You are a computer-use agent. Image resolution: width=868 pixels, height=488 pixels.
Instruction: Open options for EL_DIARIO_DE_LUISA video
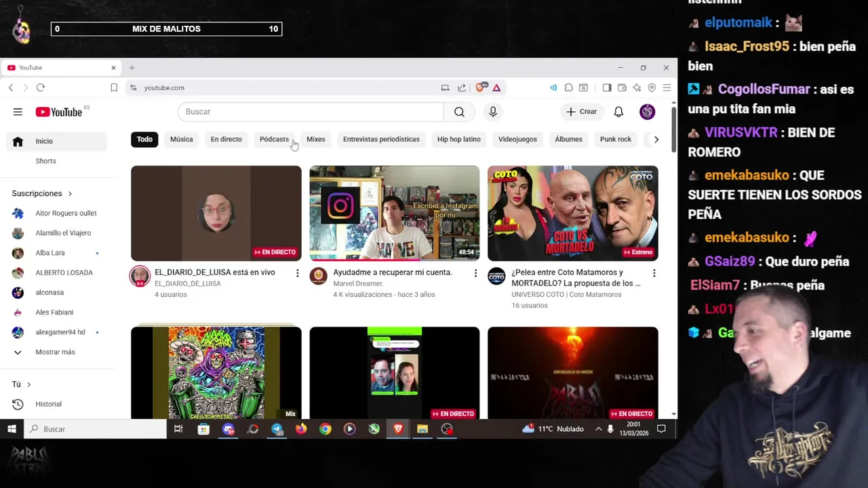pyautogui.click(x=297, y=273)
